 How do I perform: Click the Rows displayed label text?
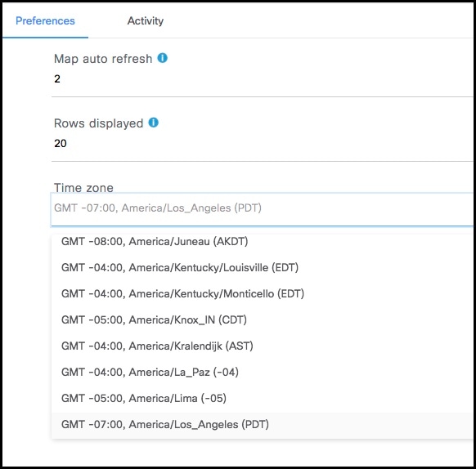pyautogui.click(x=98, y=123)
